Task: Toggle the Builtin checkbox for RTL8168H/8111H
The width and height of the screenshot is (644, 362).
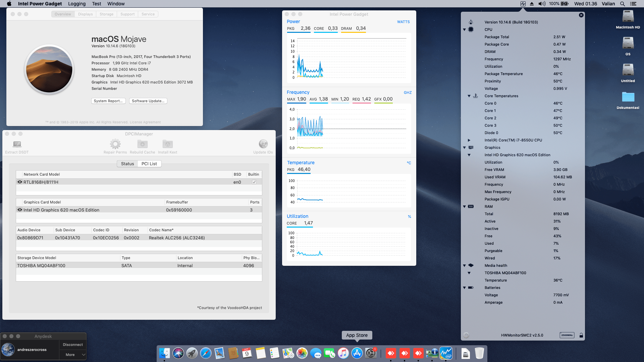Action: [x=254, y=182]
